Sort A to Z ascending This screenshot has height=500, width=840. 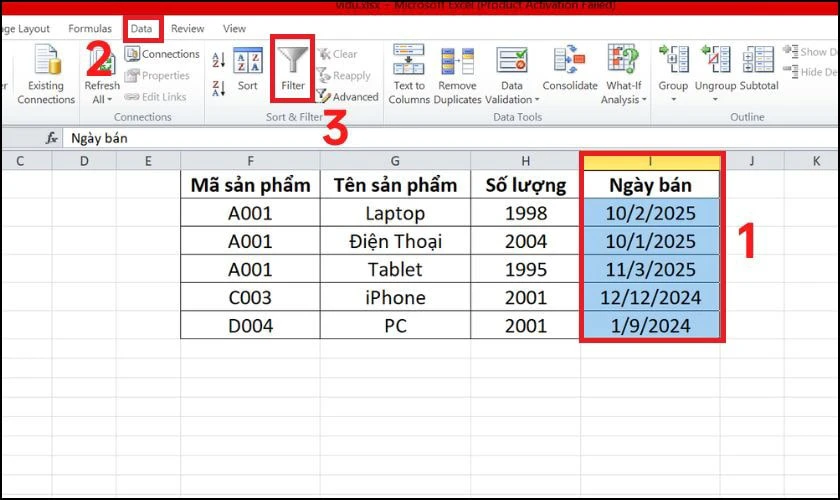[x=218, y=59]
